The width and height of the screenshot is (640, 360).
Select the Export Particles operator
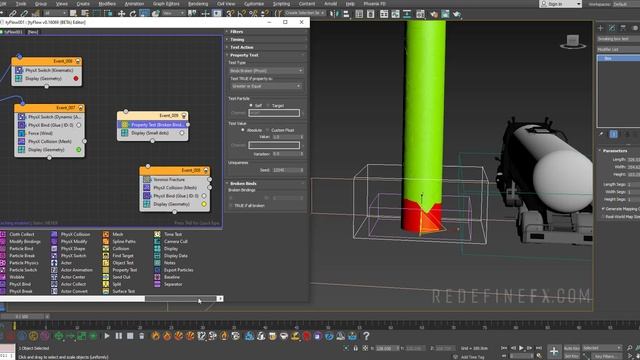click(x=174, y=270)
